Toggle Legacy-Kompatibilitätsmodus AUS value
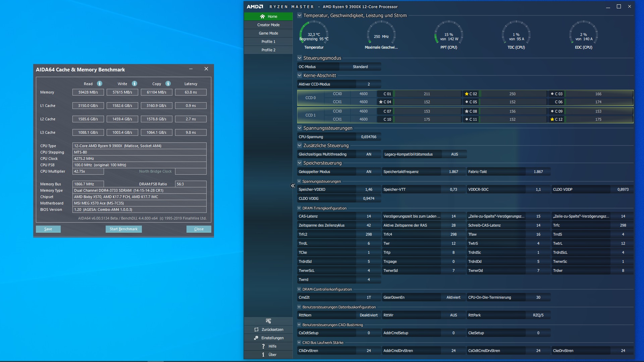Viewport: 644px width, 362px height. point(454,154)
